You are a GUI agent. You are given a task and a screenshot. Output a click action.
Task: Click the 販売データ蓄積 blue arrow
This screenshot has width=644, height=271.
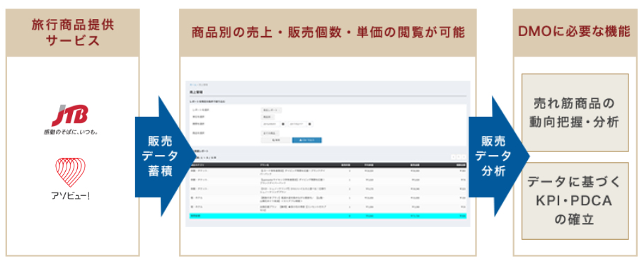point(163,156)
